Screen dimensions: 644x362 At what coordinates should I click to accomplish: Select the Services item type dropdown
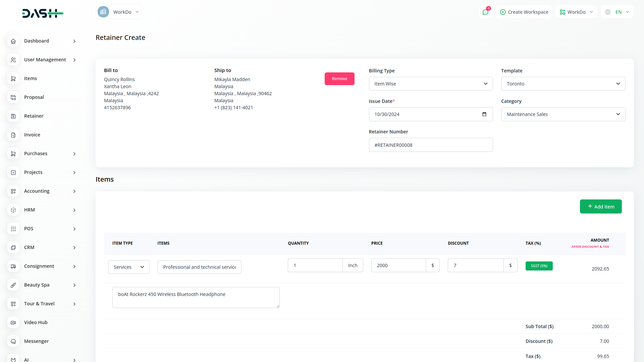point(128,267)
